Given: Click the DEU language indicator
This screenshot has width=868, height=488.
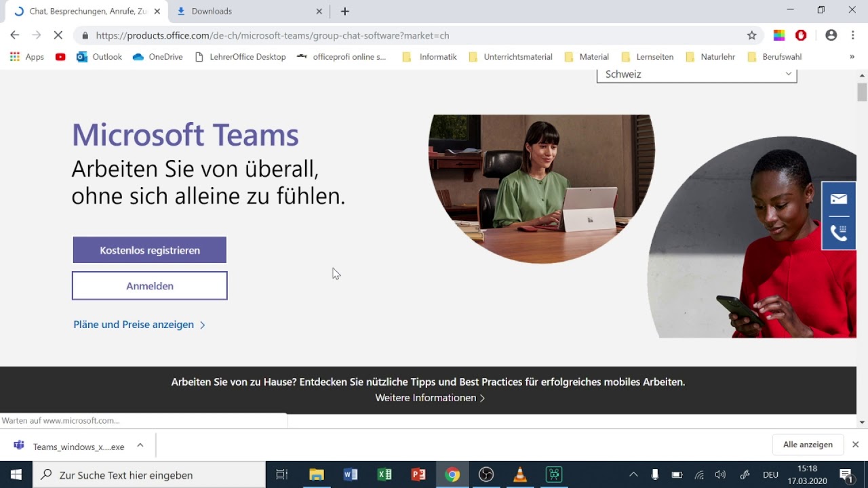Looking at the screenshot, I should 770,474.
